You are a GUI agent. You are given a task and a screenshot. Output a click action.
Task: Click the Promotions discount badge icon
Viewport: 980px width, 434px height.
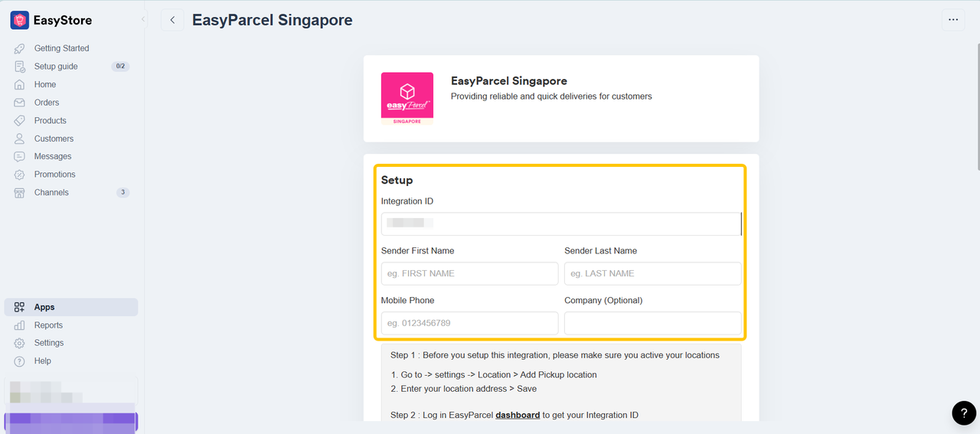19,175
